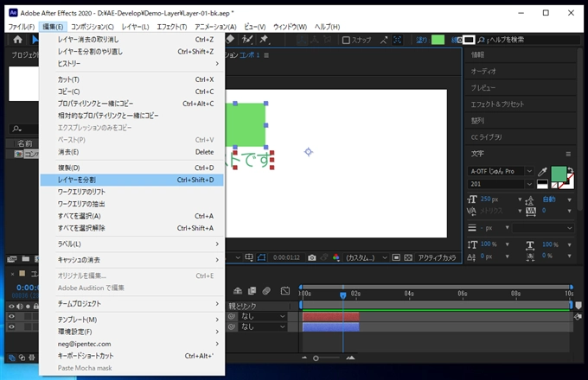
Task: Open the first layer parent なし dropdown
Action: click(x=263, y=316)
